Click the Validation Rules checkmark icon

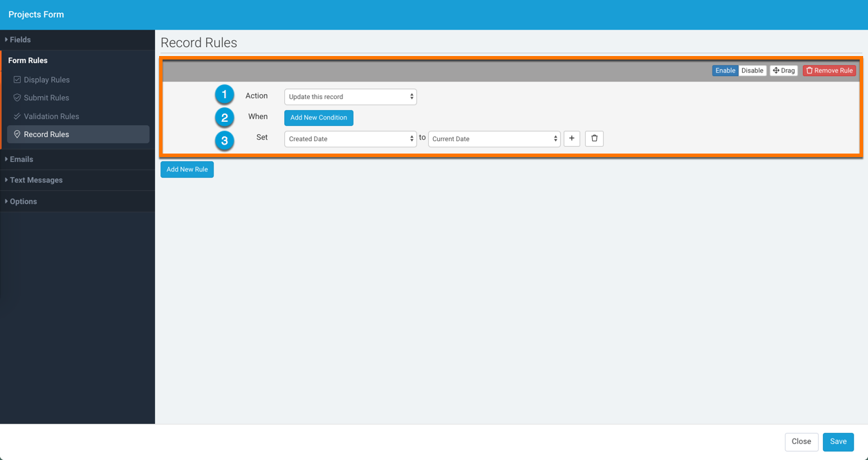pyautogui.click(x=17, y=116)
